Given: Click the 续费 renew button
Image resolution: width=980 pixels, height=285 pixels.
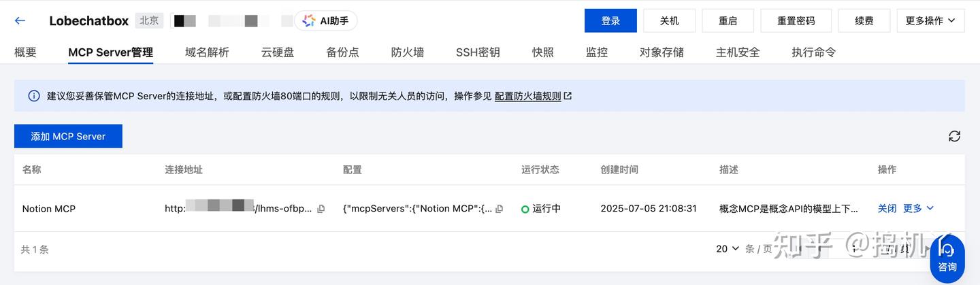Looking at the screenshot, I should (864, 20).
